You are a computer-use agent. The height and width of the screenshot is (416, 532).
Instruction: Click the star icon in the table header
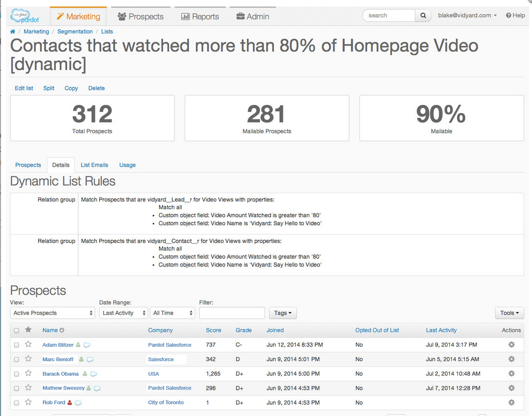[x=29, y=330]
